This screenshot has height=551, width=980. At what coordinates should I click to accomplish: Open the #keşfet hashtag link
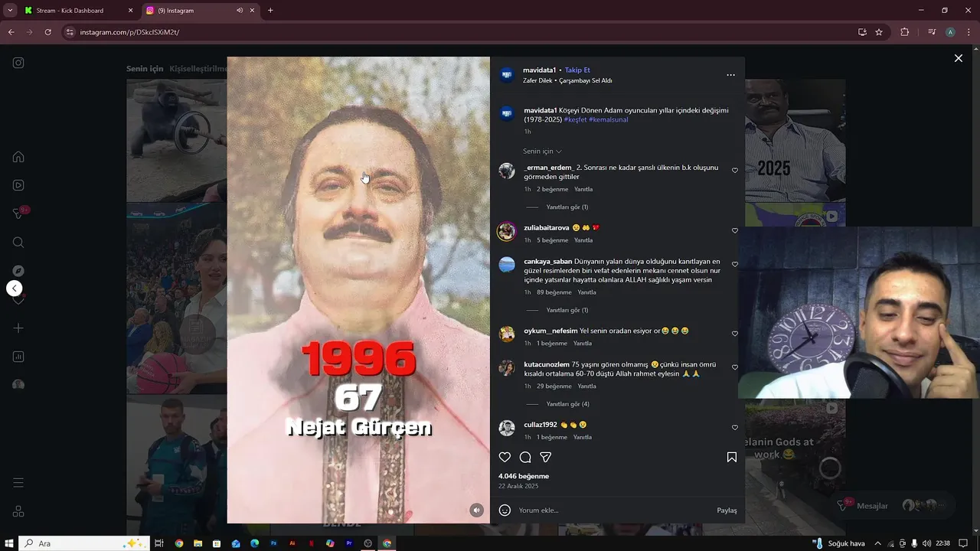click(575, 120)
